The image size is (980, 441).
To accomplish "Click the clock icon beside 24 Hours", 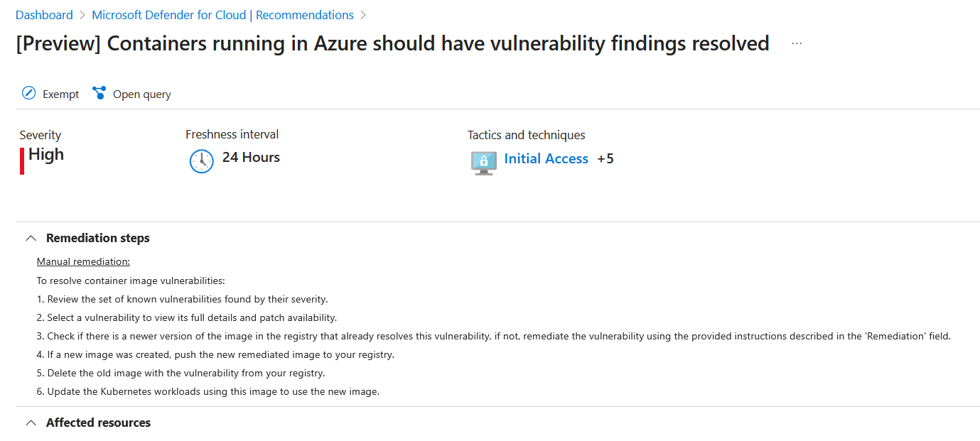I will pos(201,161).
